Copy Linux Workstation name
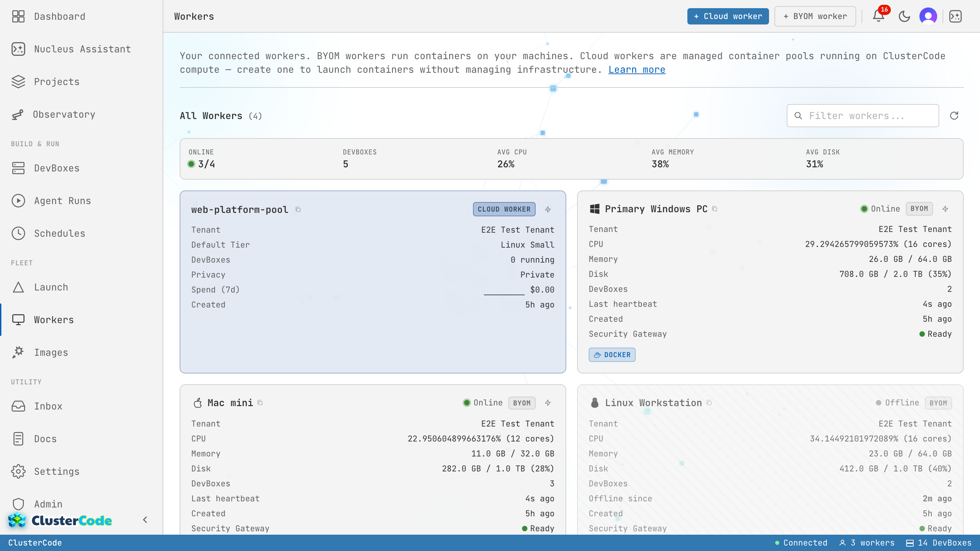Image resolution: width=980 pixels, height=551 pixels. [709, 403]
